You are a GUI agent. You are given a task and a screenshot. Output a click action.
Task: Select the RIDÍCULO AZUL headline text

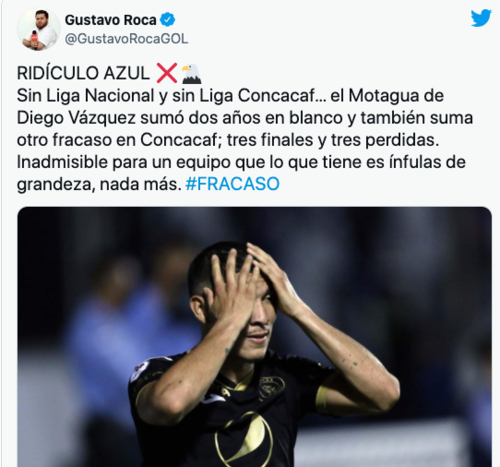(83, 73)
